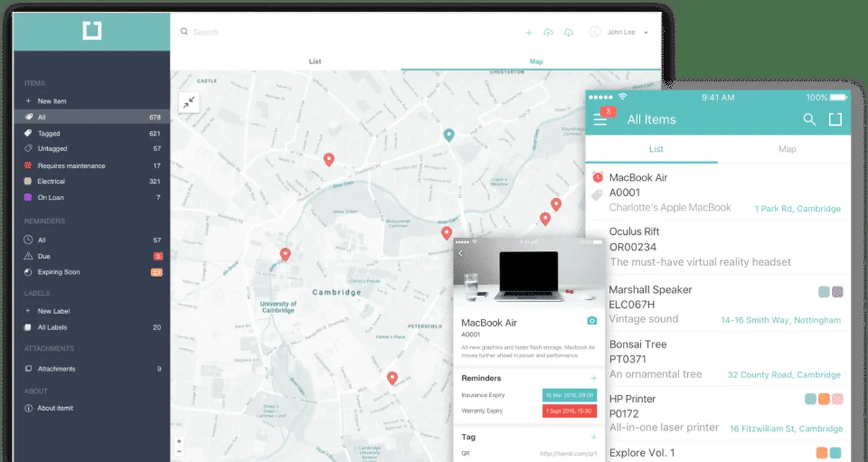Open the mobile hamburger menu with notification badge
The width and height of the screenshot is (868, 462).
pos(600,119)
